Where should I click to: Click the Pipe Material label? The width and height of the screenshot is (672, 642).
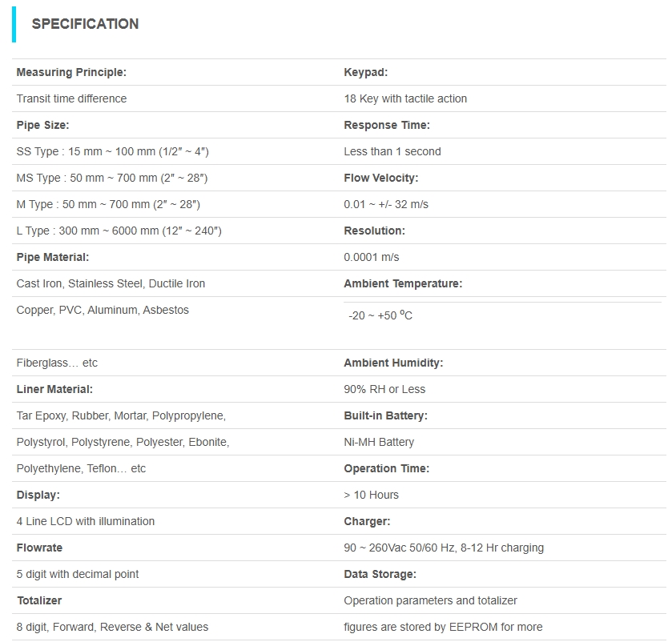click(53, 257)
